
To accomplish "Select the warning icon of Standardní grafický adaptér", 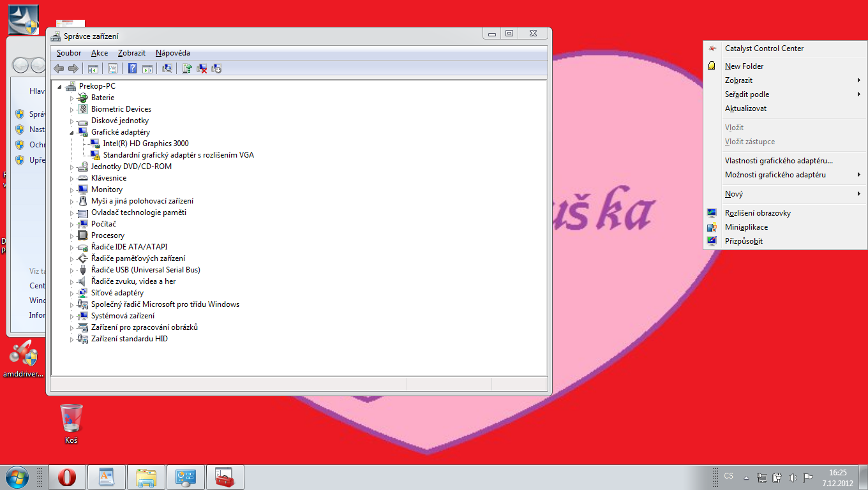I will (95, 155).
